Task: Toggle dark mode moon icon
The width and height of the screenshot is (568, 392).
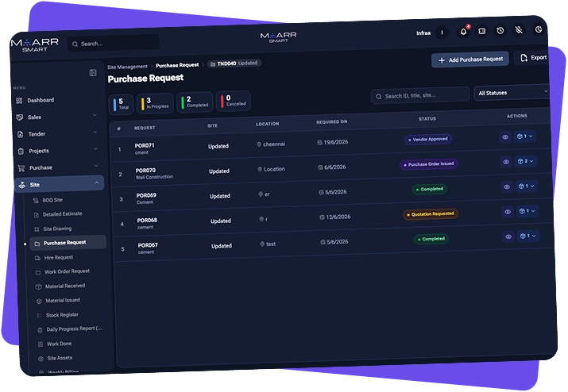Action: pyautogui.click(x=539, y=29)
